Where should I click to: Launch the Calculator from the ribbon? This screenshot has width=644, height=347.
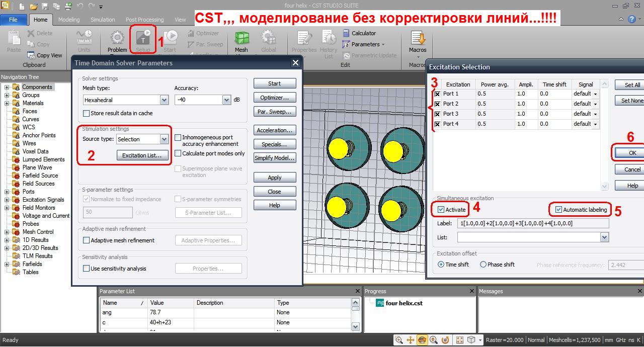tap(359, 33)
